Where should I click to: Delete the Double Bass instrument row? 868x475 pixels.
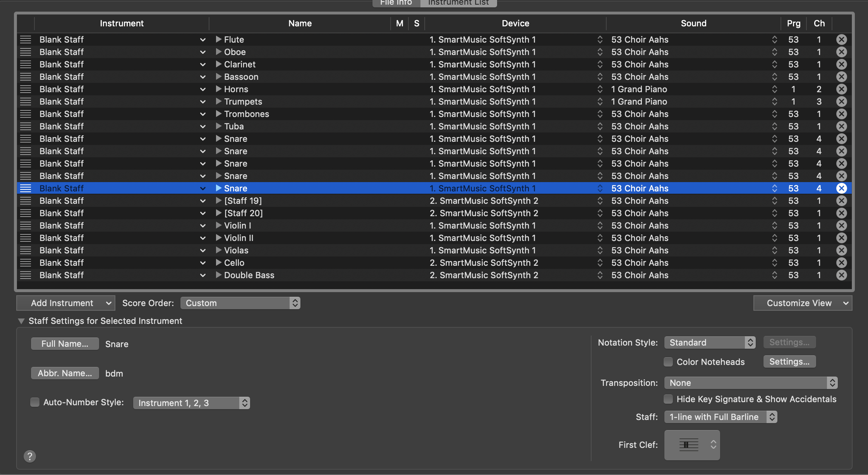tap(841, 275)
